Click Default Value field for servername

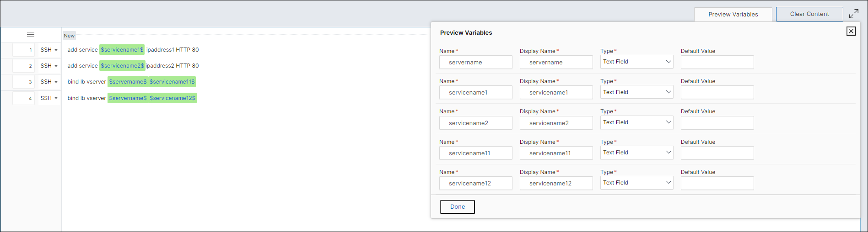tap(717, 62)
